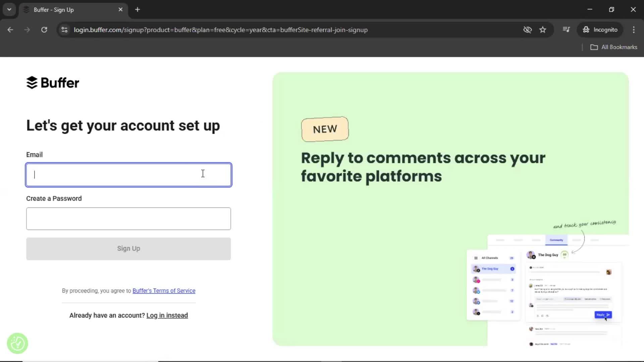
Task: Open the Intercom chat bubble
Action: click(17, 343)
